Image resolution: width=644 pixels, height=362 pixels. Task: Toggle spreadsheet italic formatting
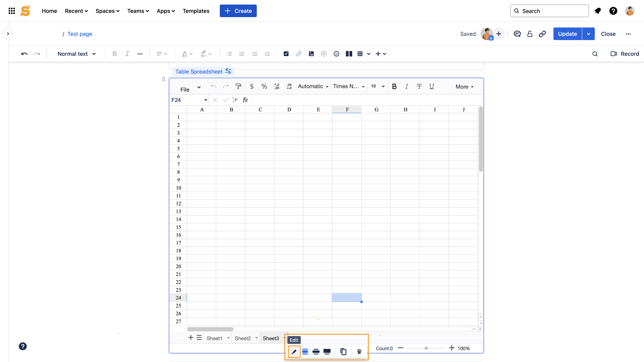(406, 86)
